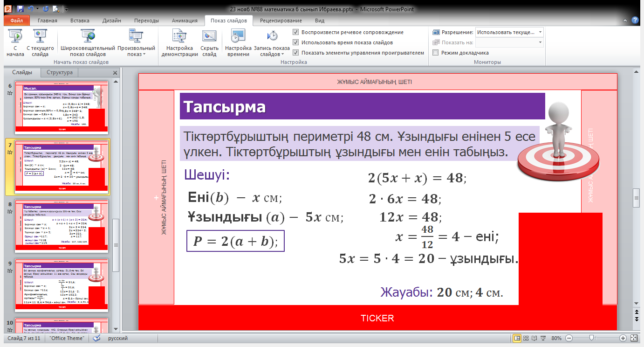
Task: Switch to Reading view
Action: tap(534, 338)
